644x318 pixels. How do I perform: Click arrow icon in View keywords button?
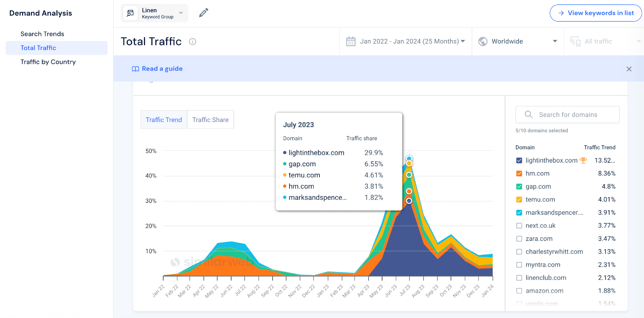[x=561, y=13]
